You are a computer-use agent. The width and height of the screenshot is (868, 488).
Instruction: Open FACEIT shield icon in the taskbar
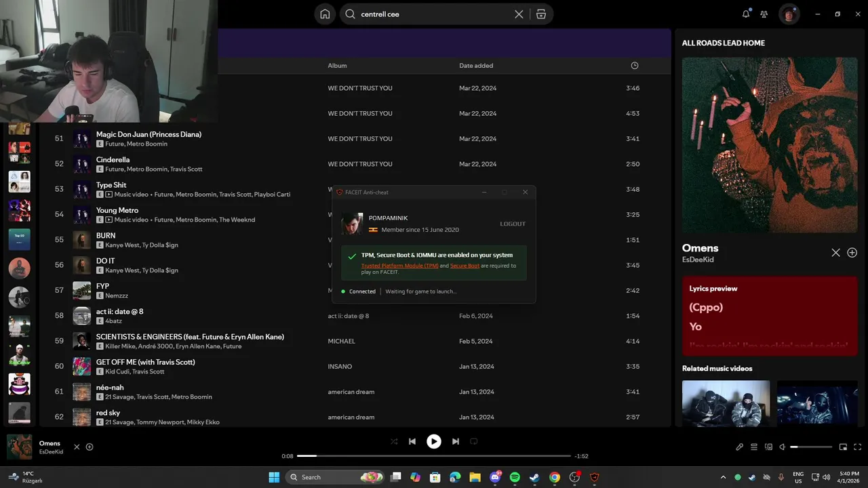[595, 477]
